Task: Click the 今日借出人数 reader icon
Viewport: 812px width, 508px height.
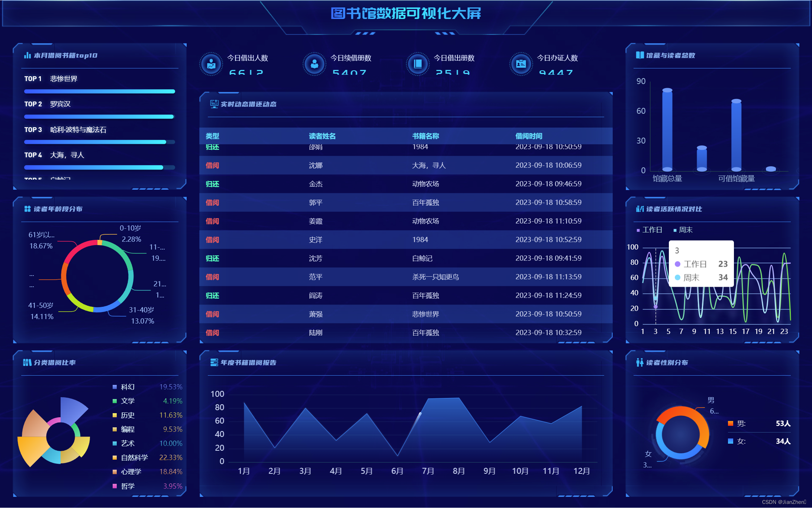Action: tap(211, 64)
